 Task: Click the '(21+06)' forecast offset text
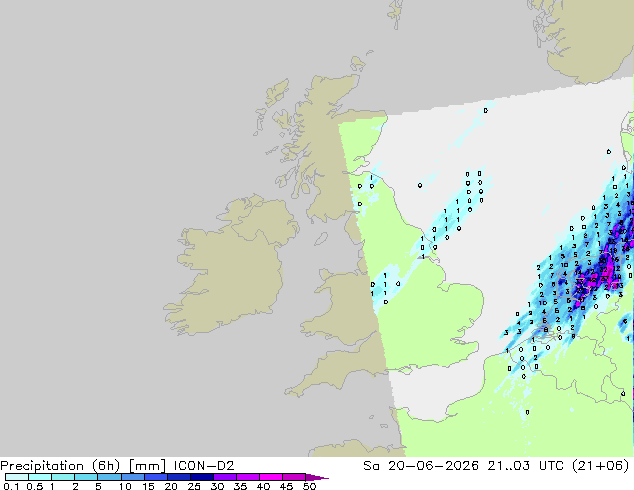[x=601, y=466]
